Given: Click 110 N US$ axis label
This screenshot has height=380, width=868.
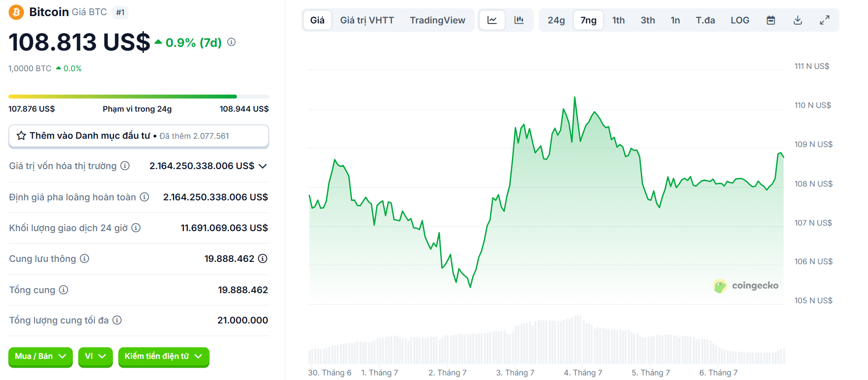Looking at the screenshot, I should pyautogui.click(x=813, y=105).
